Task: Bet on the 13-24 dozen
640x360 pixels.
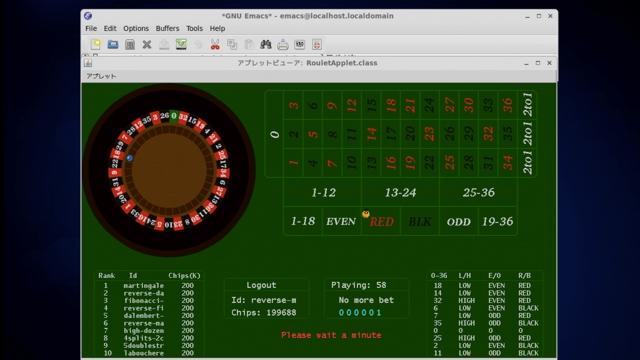Action: pyautogui.click(x=400, y=192)
